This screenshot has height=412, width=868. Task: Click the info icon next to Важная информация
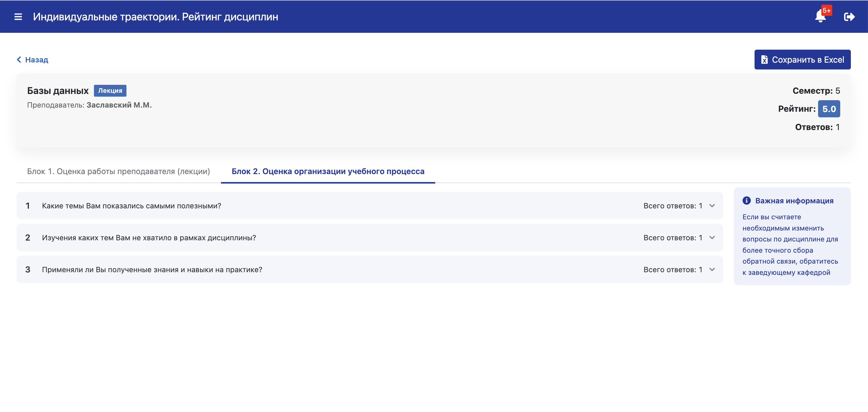746,201
